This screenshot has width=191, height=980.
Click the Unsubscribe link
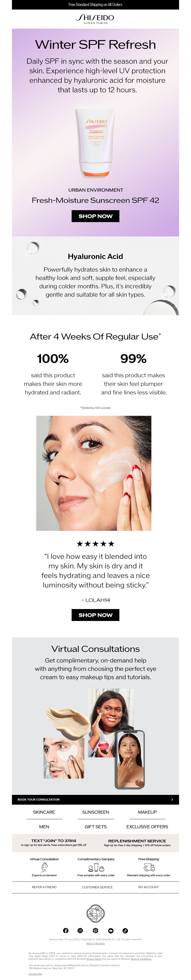(x=35, y=974)
